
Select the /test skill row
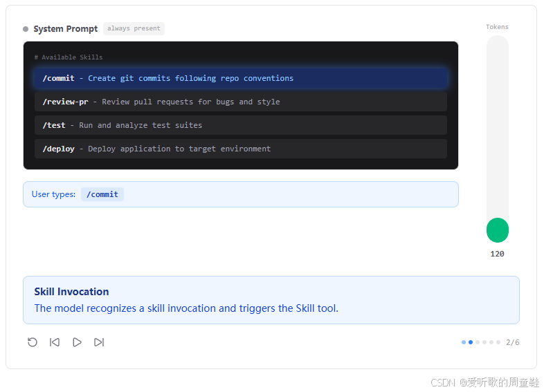241,125
